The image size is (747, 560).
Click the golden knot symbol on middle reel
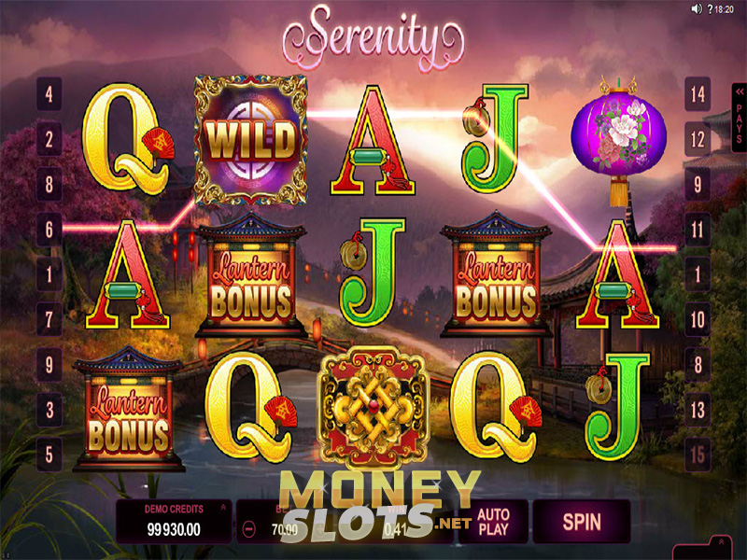pos(373,408)
